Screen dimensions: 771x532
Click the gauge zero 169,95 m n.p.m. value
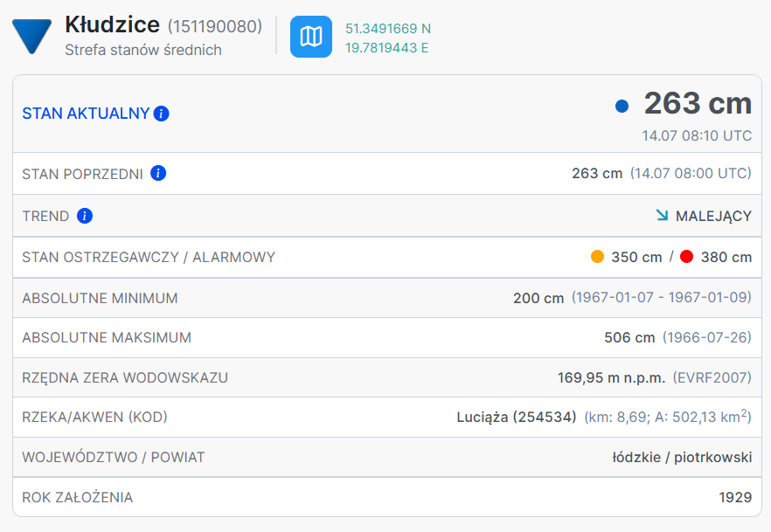611,377
